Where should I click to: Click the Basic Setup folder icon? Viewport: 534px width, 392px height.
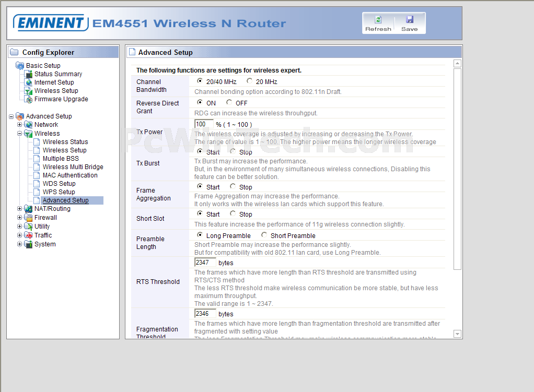[20, 65]
